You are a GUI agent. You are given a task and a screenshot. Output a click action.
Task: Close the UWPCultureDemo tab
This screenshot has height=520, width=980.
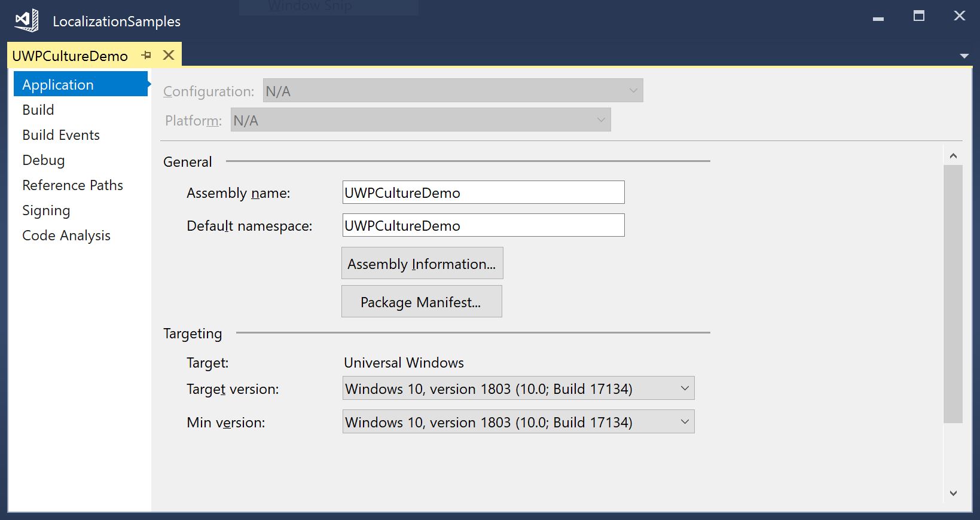169,55
